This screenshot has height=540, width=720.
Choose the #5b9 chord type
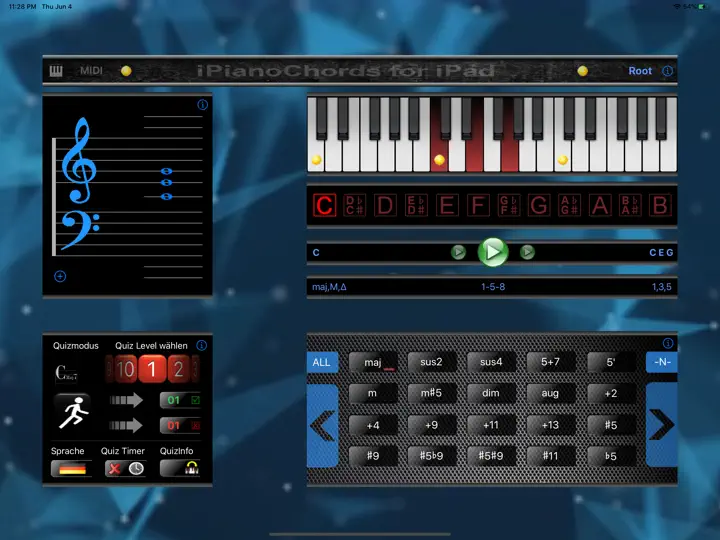[432, 456]
